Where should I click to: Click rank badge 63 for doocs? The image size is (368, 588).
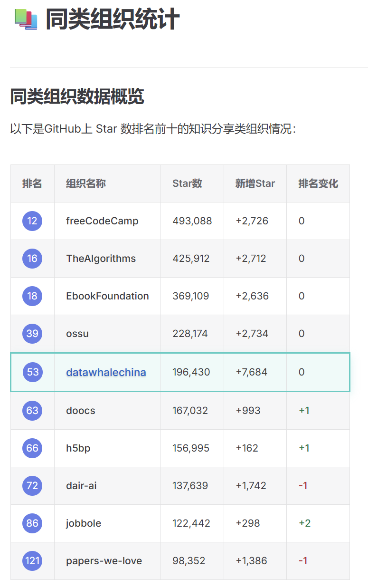coord(32,411)
